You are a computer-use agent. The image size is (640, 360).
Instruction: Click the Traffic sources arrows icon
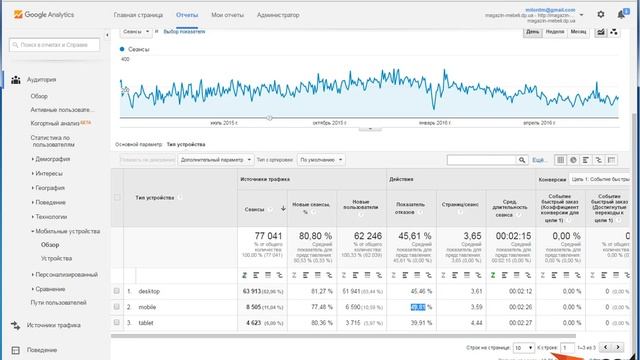pyautogui.click(x=16, y=325)
